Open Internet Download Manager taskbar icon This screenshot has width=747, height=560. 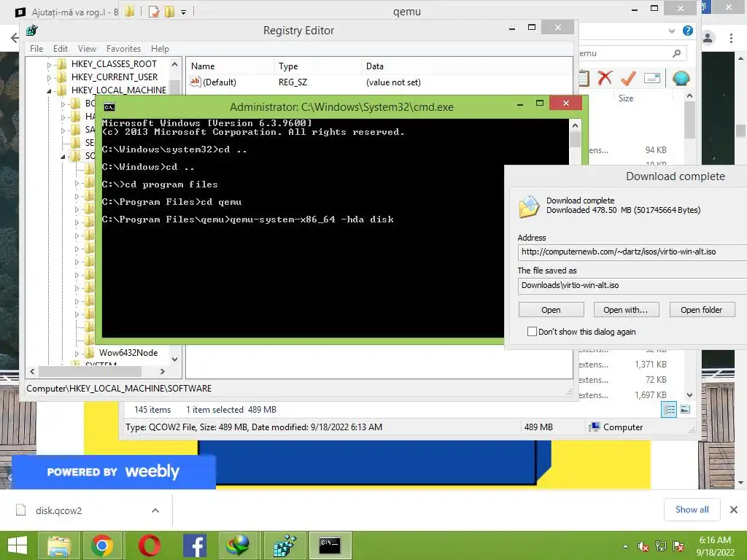tap(239, 545)
